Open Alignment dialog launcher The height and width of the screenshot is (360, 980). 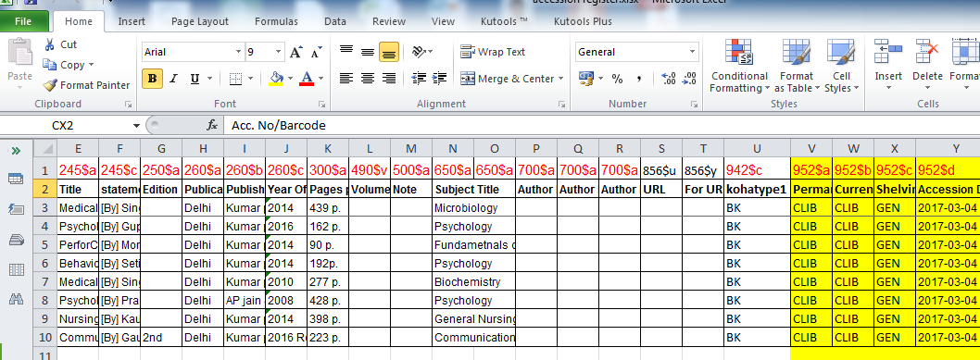[562, 104]
